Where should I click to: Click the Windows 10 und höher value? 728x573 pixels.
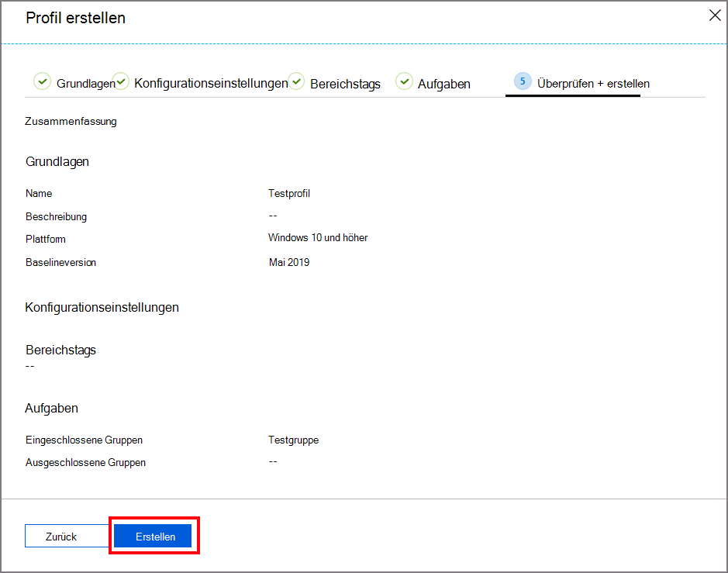coord(318,238)
